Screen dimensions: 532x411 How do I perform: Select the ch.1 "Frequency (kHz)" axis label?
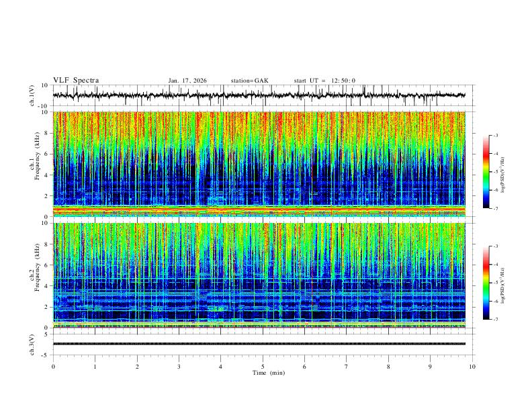point(37,156)
